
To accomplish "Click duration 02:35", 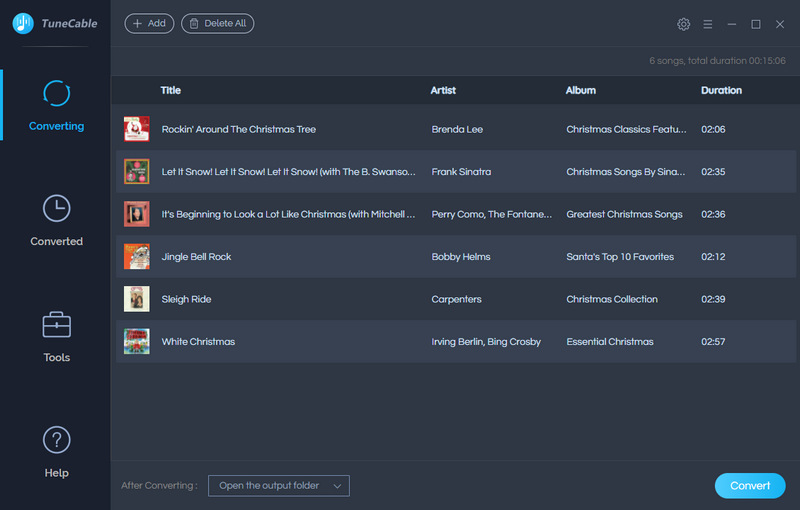I will pyautogui.click(x=713, y=171).
